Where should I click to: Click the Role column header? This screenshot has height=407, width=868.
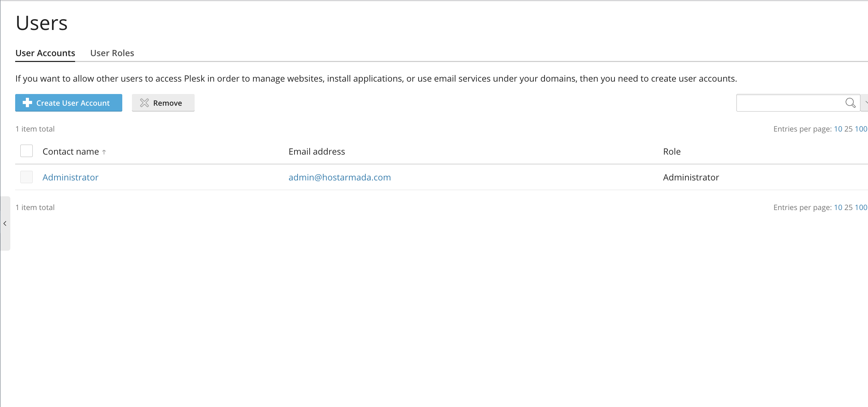click(x=672, y=152)
